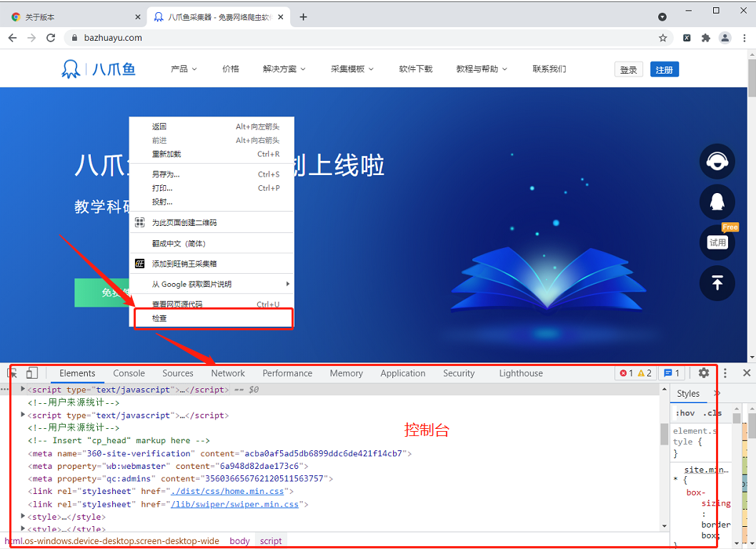The width and height of the screenshot is (756, 549).
Task: Close the 关于版本 tab
Action: 138,17
